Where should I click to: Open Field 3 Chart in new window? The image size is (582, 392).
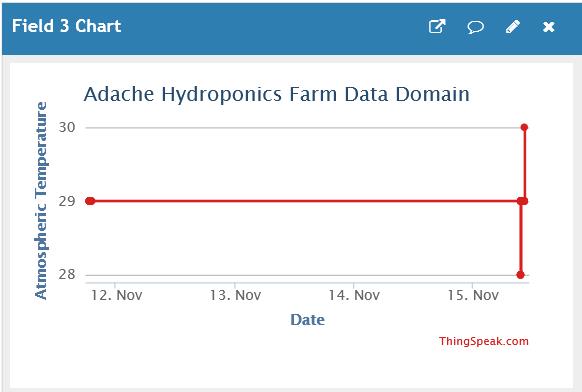(437, 26)
